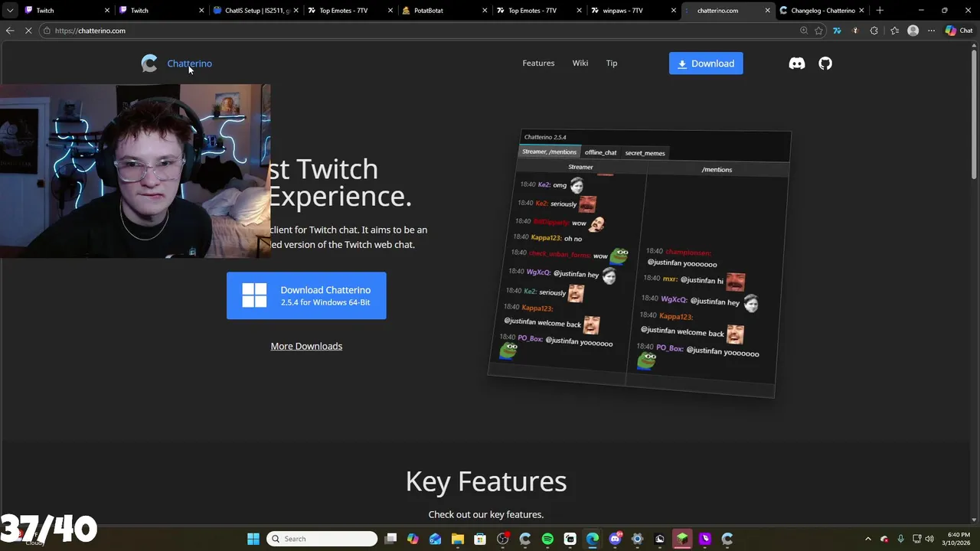Click the taskbar Search box
Screen dimensions: 980x551
(x=322, y=539)
